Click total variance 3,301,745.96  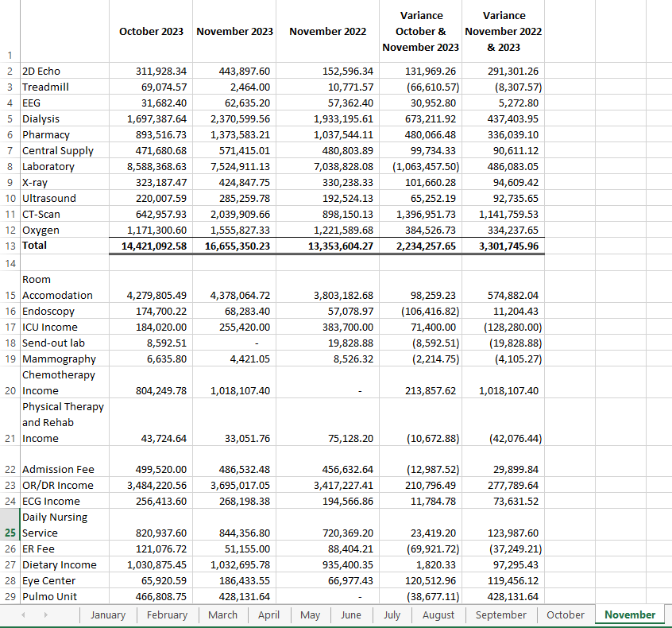(503, 246)
